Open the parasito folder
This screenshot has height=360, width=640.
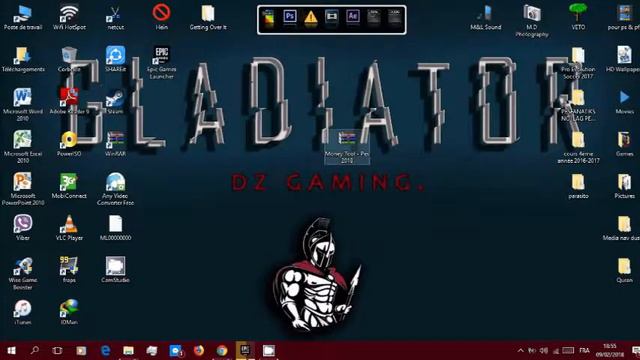578,186
